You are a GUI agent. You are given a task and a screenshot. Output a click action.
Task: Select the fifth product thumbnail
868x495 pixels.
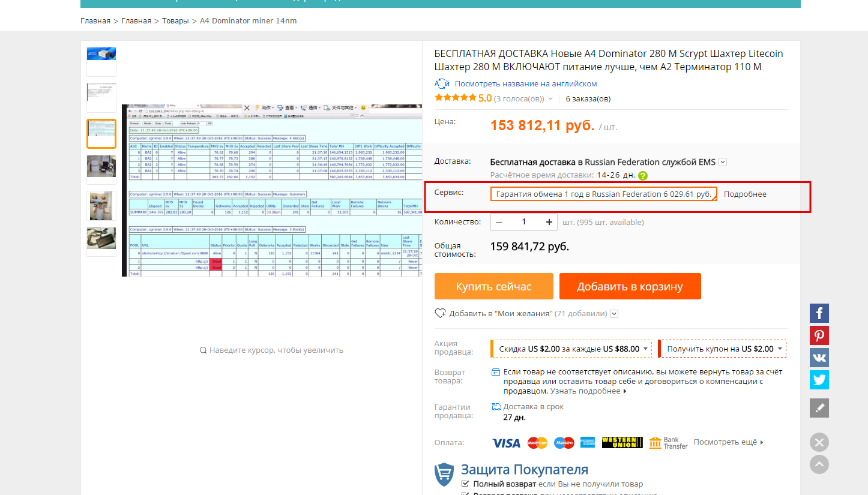[x=101, y=205]
